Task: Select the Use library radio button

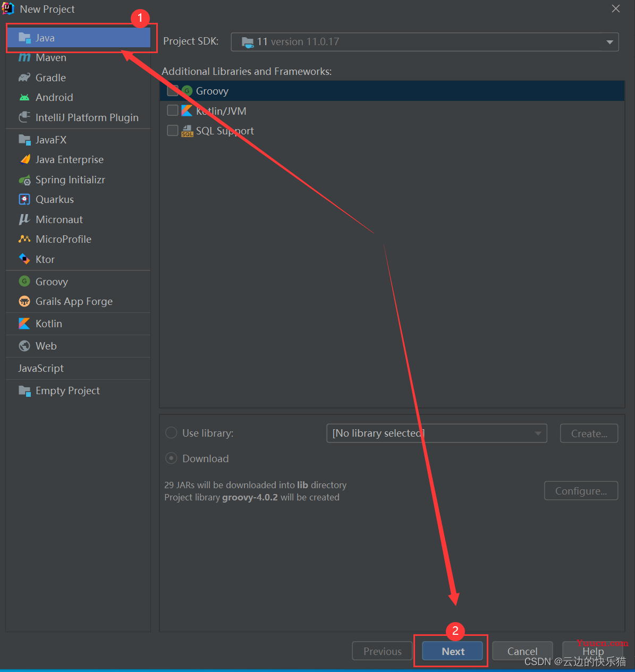Action: (171, 433)
